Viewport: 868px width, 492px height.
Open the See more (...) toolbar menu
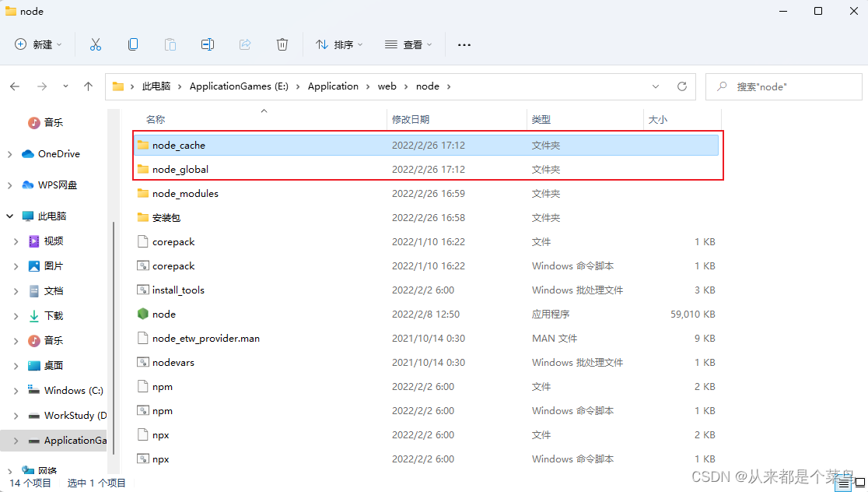(x=464, y=44)
